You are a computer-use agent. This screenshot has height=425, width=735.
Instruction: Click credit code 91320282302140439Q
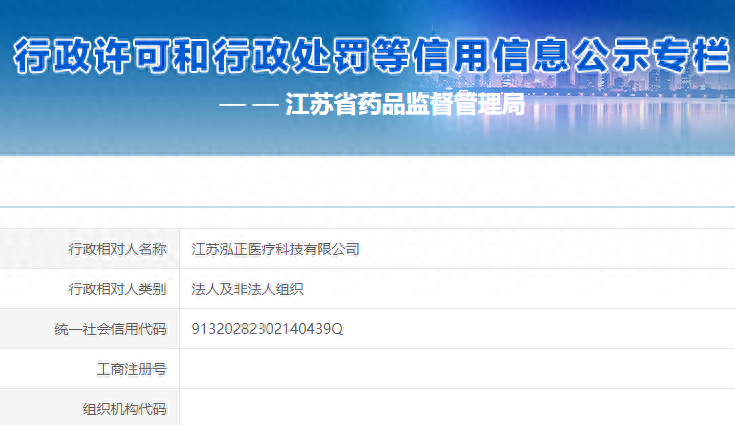coord(267,329)
